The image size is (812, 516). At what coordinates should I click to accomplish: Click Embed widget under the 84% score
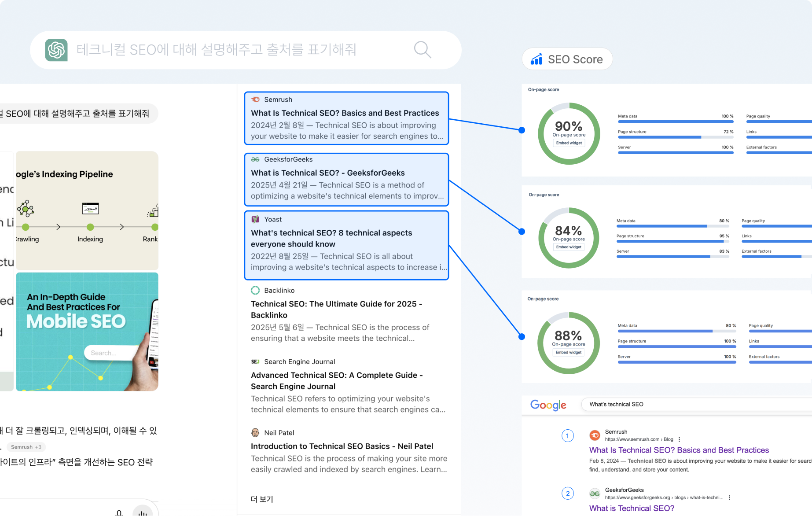coord(569,247)
